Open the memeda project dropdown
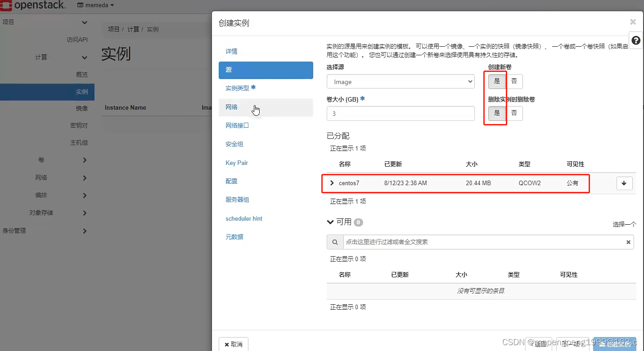 click(x=96, y=5)
